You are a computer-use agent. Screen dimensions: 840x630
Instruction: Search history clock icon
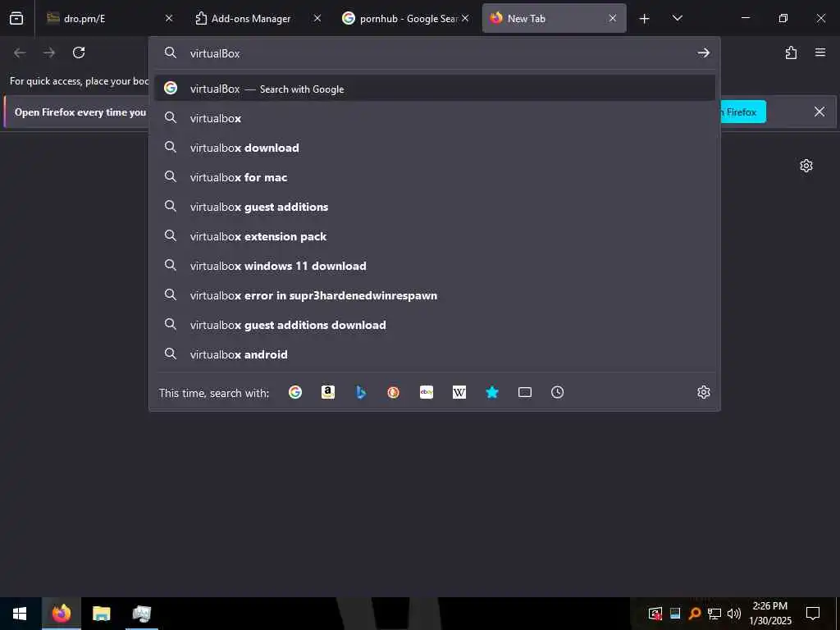click(557, 392)
